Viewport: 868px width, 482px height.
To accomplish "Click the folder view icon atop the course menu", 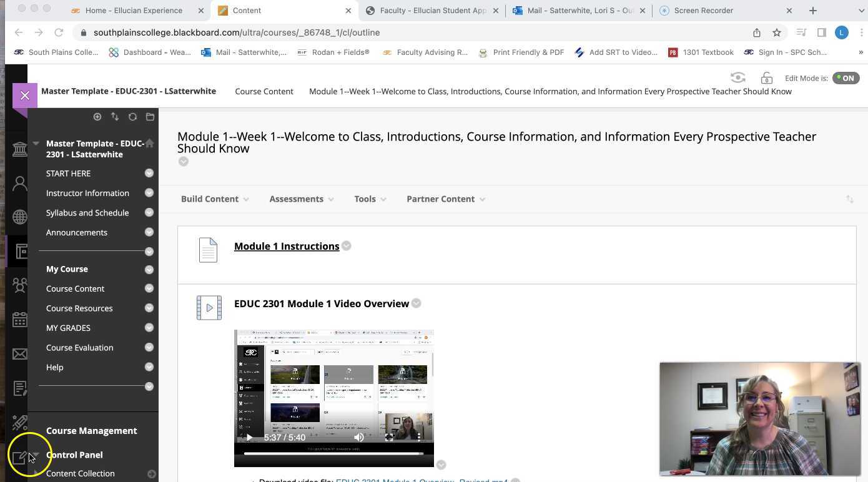I will [150, 117].
